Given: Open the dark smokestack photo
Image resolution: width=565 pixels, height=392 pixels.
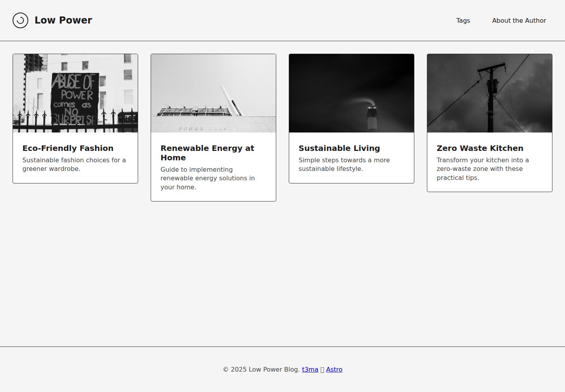Looking at the screenshot, I should pos(352,93).
